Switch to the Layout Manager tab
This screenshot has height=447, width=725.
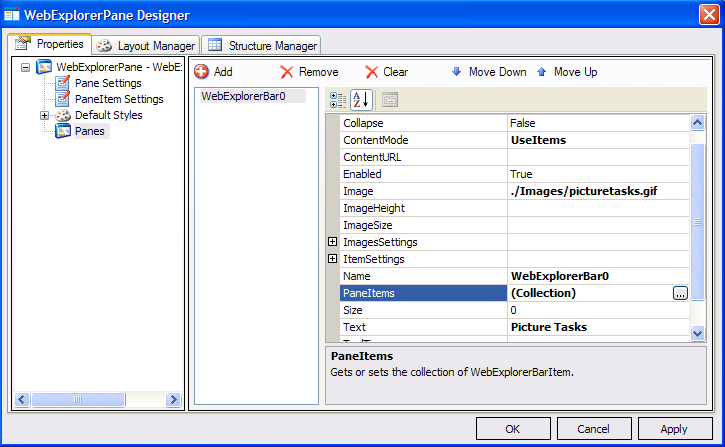pos(146,46)
